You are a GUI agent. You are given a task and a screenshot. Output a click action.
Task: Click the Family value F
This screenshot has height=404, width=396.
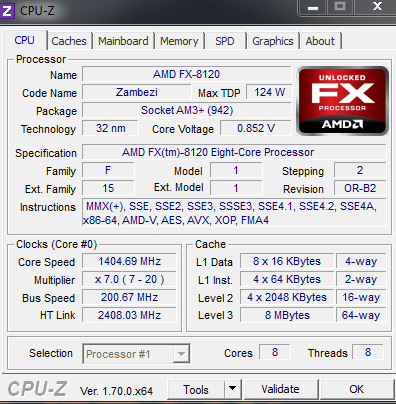coord(108,170)
